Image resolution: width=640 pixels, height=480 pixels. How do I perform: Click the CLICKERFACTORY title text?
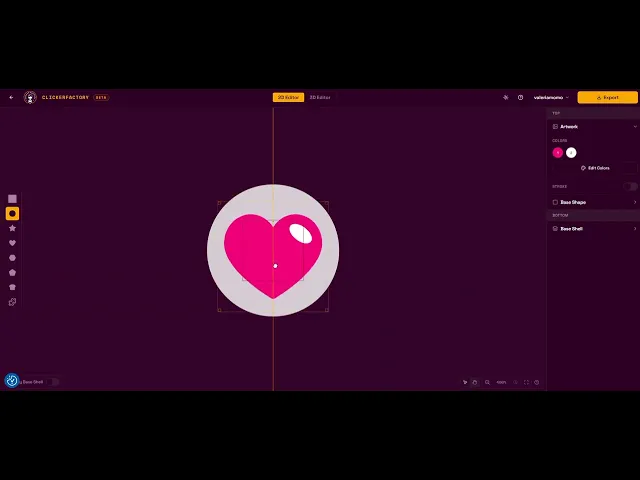pos(65,97)
